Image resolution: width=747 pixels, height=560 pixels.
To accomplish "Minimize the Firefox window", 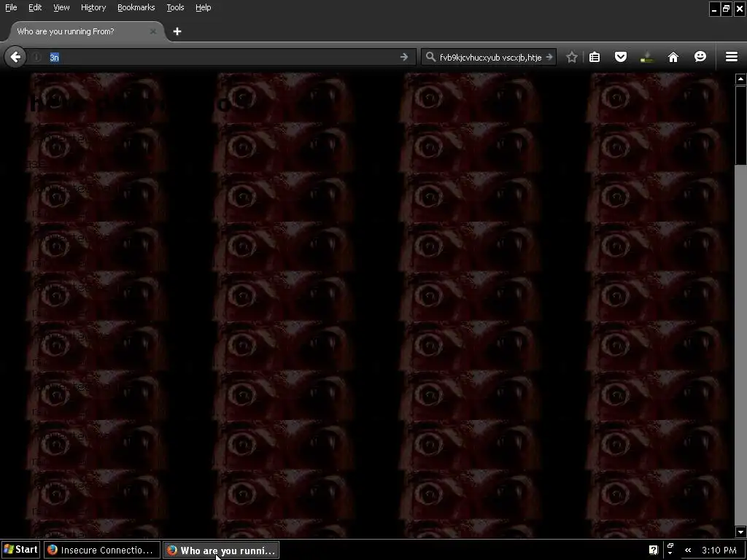I will 714,9.
